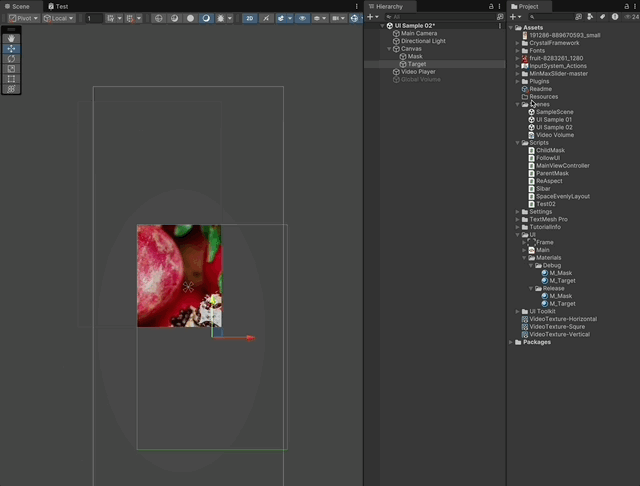This screenshot has width=640, height=486.
Task: Click the unlit white sphere icon
Action: 190,18
